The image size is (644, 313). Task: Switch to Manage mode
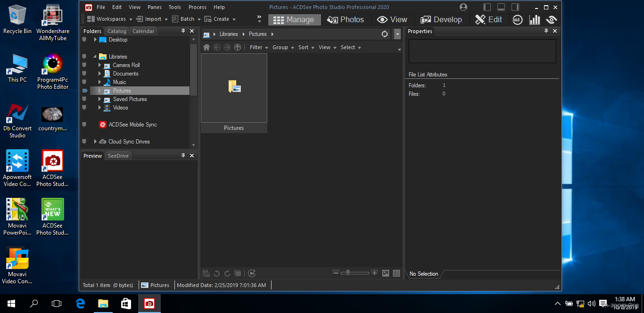[294, 19]
